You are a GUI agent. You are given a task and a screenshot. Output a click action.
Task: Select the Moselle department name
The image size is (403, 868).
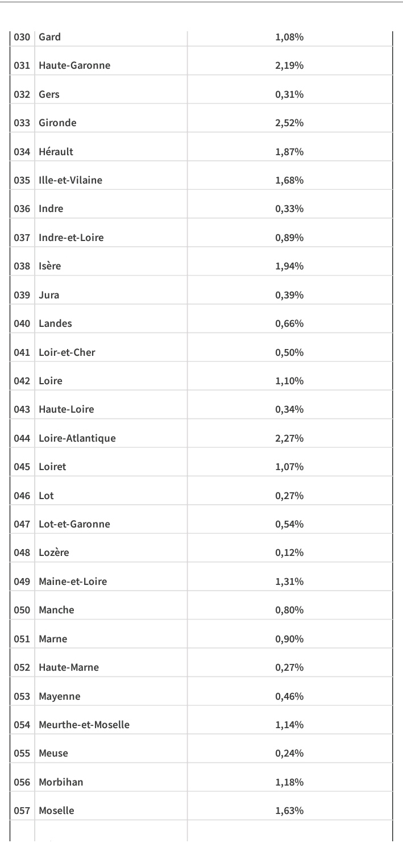coord(56,811)
